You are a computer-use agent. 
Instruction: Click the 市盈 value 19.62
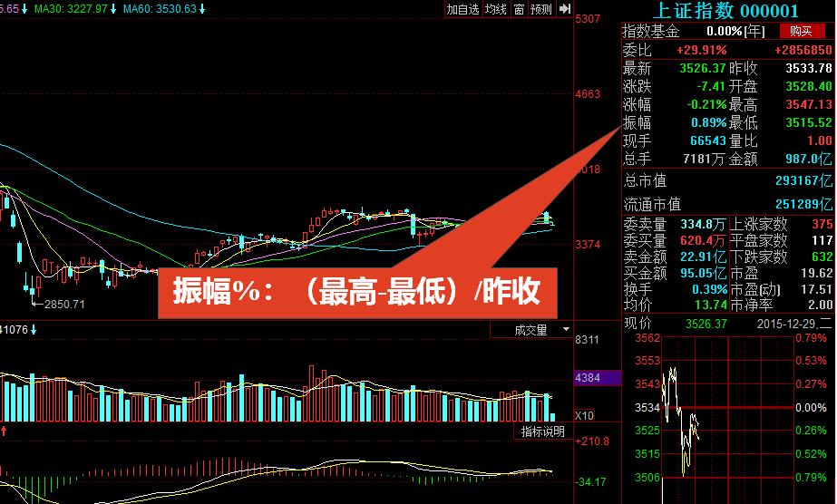pyautogui.click(x=817, y=273)
